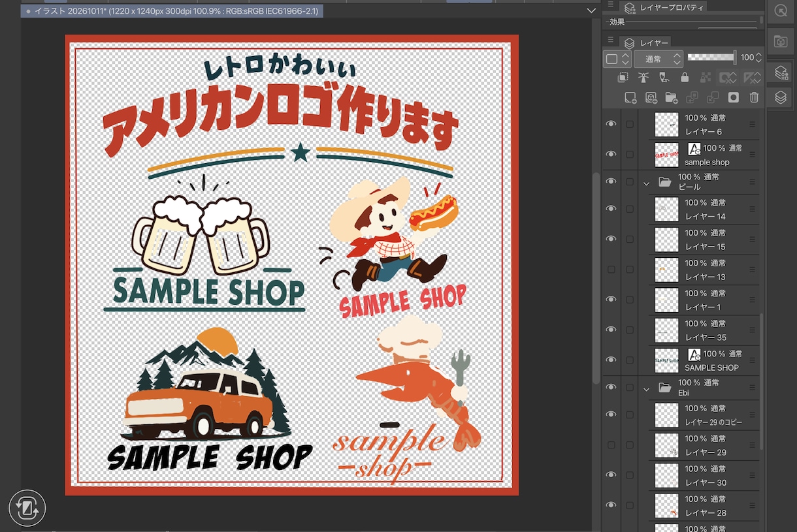Select the layer named レイヤー 14

[x=706, y=216]
